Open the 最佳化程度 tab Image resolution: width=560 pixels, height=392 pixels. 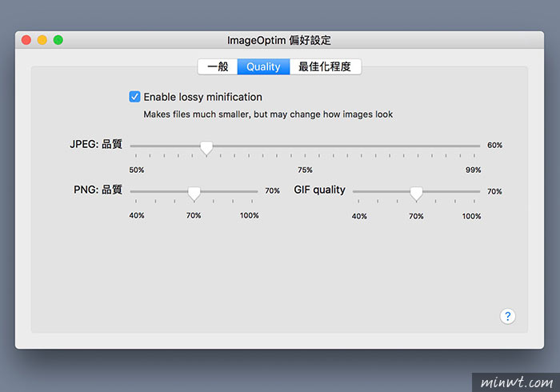pos(325,66)
